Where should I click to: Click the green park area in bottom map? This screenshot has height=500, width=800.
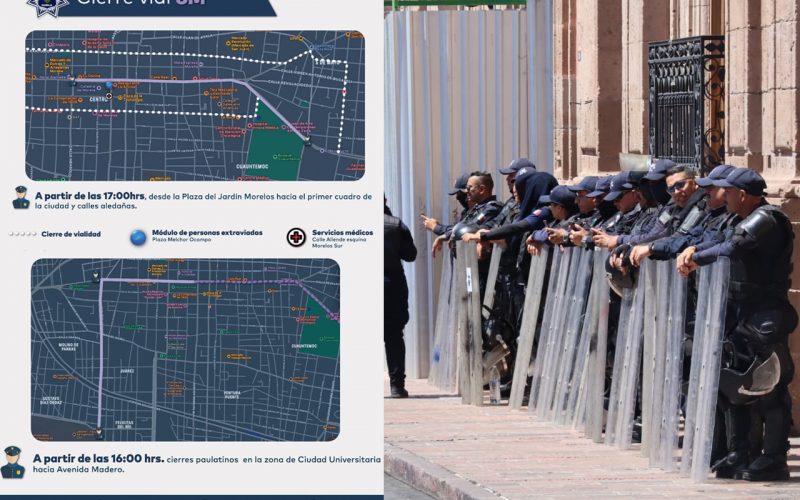pos(321,329)
